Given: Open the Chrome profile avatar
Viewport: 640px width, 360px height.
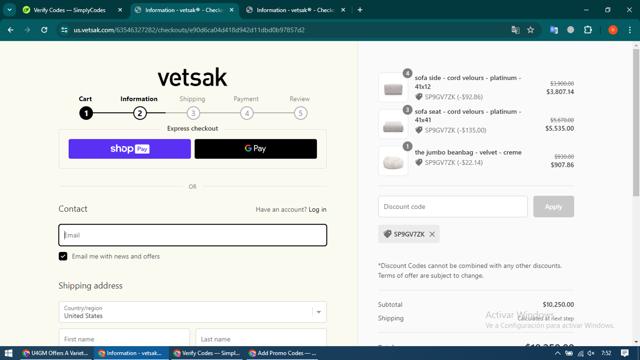Looking at the screenshot, I should (613, 30).
